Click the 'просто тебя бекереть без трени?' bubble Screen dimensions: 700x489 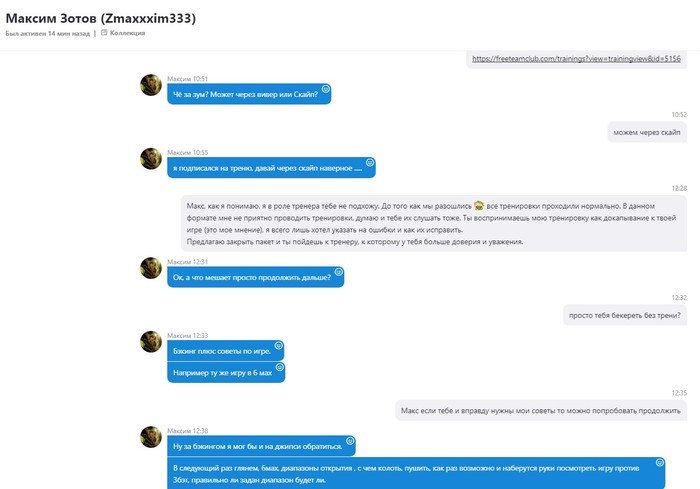(x=625, y=315)
